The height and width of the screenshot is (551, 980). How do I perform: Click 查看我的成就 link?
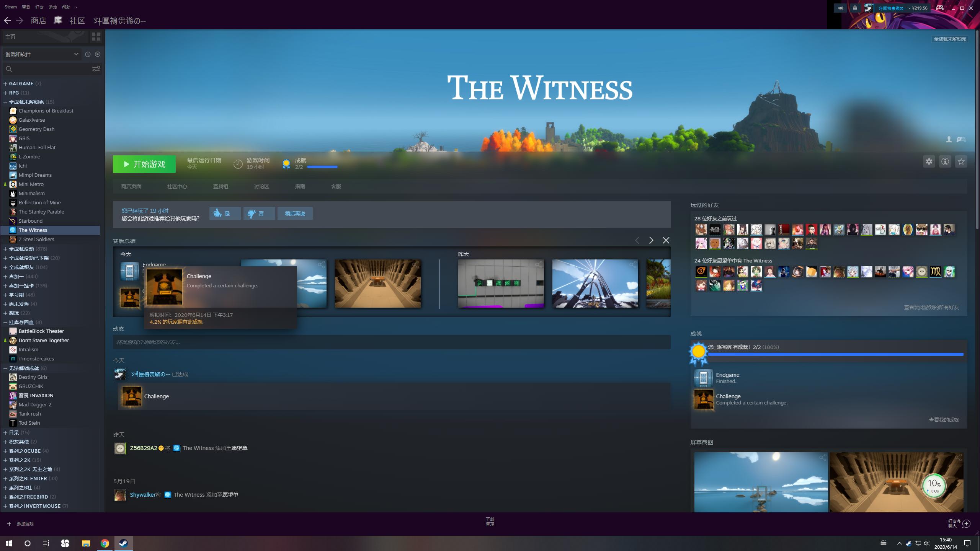[x=944, y=420]
